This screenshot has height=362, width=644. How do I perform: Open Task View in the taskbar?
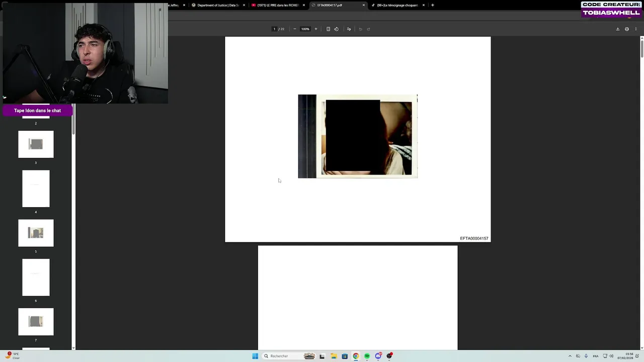coord(322,356)
